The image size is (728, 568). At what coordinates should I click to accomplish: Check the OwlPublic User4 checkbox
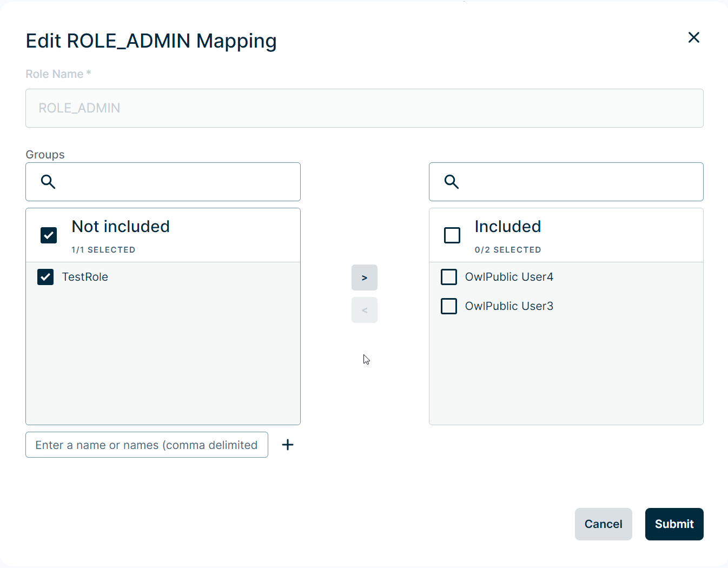pos(449,277)
